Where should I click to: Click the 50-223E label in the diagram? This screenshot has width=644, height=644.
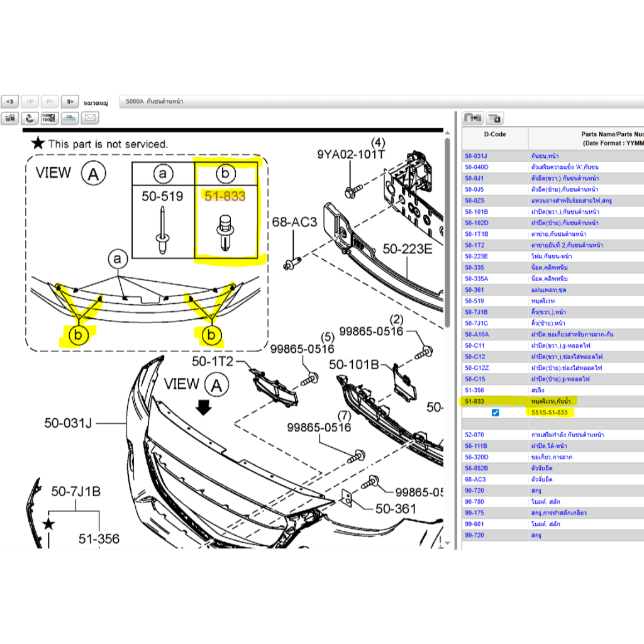(408, 250)
